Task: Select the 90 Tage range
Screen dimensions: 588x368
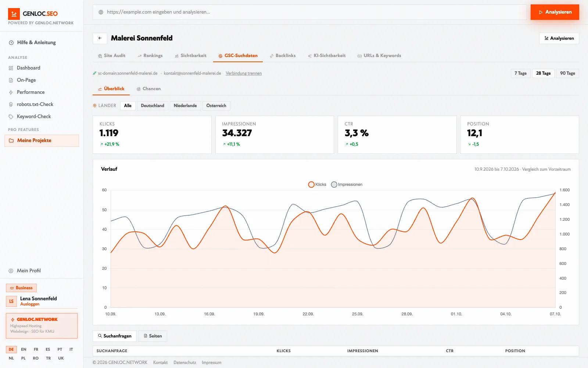Action: pyautogui.click(x=567, y=73)
